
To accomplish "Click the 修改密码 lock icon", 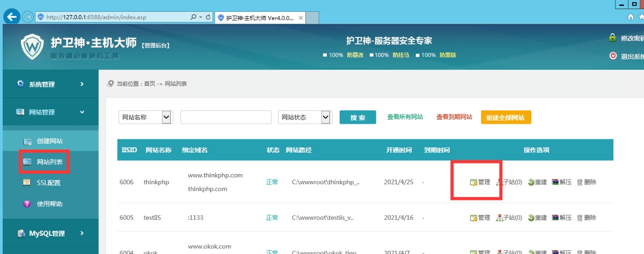I will click(x=612, y=38).
